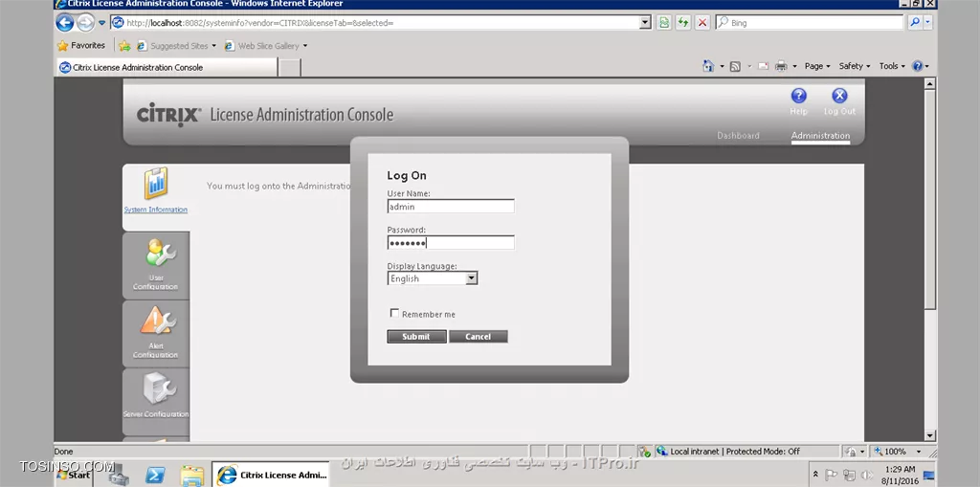
Task: Switch to the Administration tab
Action: 820,136
